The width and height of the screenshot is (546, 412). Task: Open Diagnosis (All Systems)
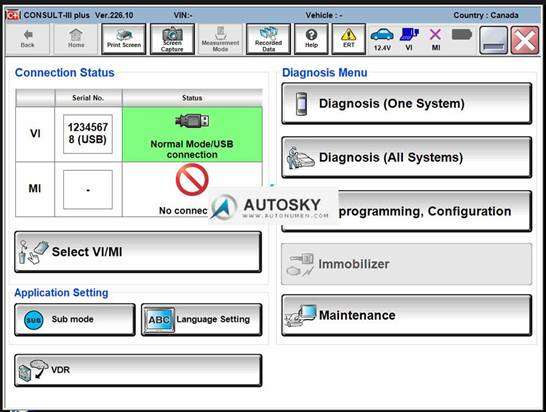click(x=406, y=157)
